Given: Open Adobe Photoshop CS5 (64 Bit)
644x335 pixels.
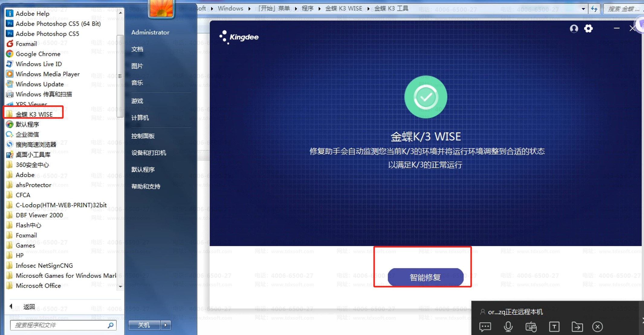Looking at the screenshot, I should pyautogui.click(x=58, y=24).
